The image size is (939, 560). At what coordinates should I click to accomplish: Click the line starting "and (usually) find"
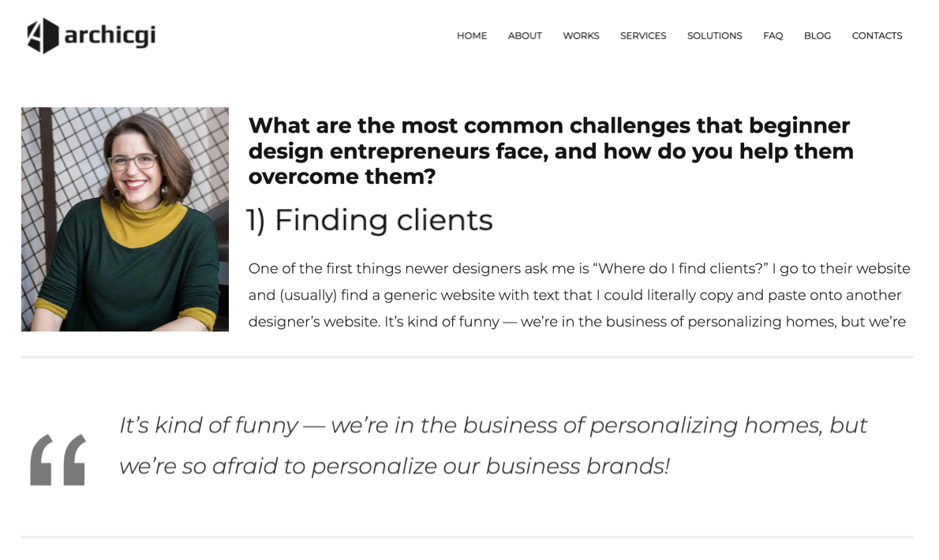(x=574, y=295)
